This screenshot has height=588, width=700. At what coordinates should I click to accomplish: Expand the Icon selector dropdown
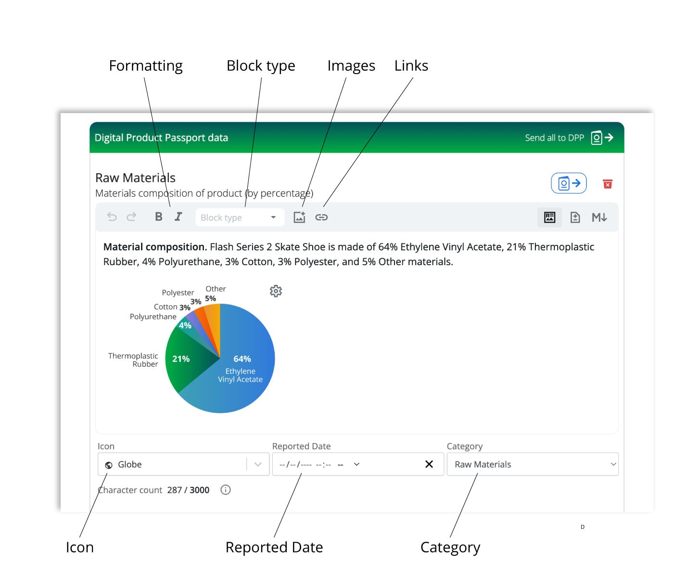coord(256,464)
